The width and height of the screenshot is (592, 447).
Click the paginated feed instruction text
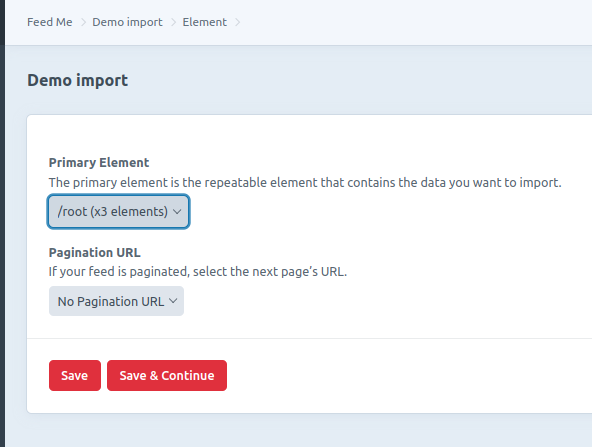tap(198, 272)
